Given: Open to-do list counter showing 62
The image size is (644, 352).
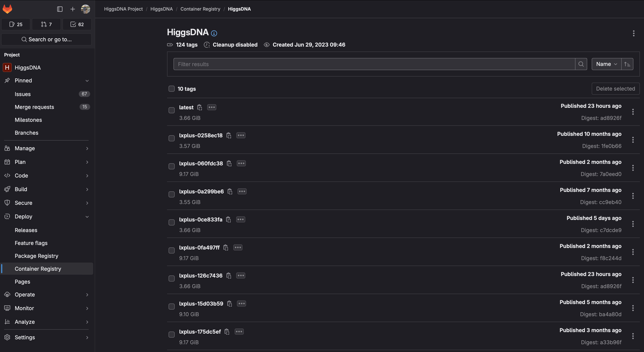Looking at the screenshot, I should (x=77, y=24).
